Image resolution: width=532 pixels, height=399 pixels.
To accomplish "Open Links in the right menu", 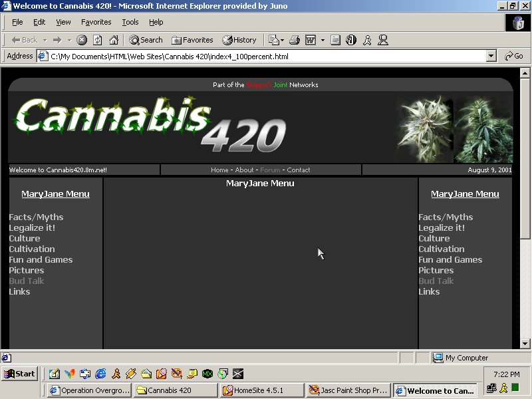I will (x=429, y=292).
